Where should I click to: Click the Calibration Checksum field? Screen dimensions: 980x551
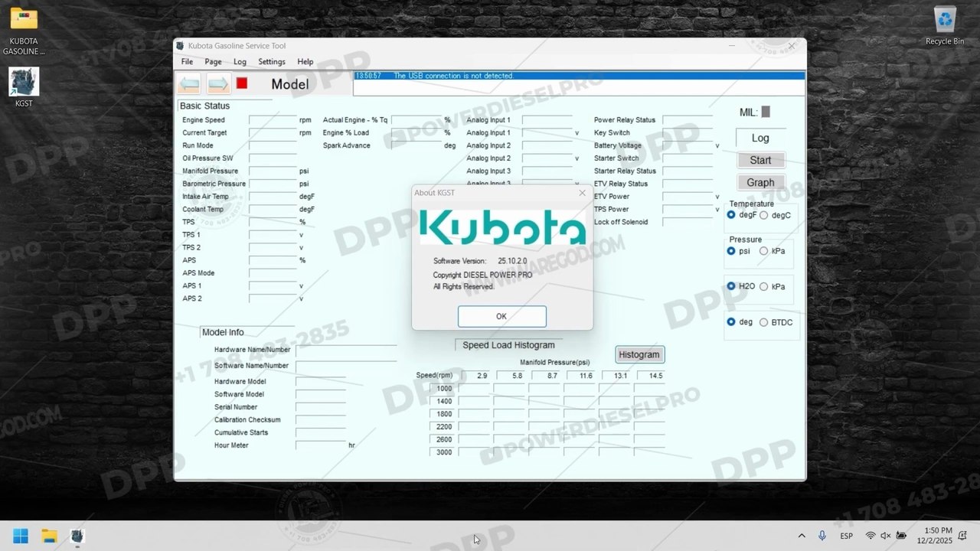pyautogui.click(x=321, y=420)
